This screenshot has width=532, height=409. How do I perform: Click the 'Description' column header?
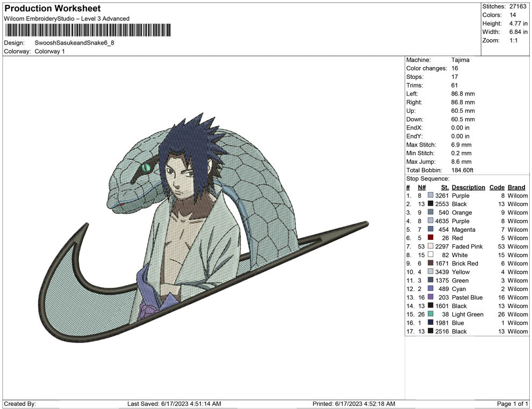[468, 187]
